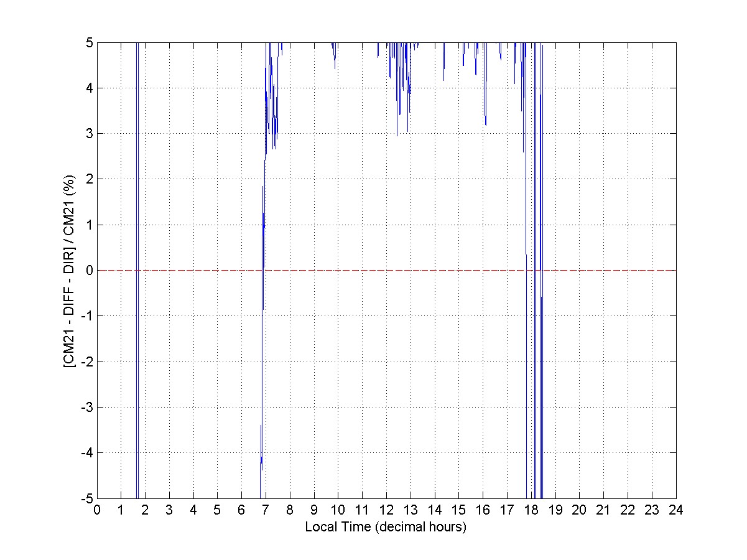Click x-axis tick label 15

[458, 510]
